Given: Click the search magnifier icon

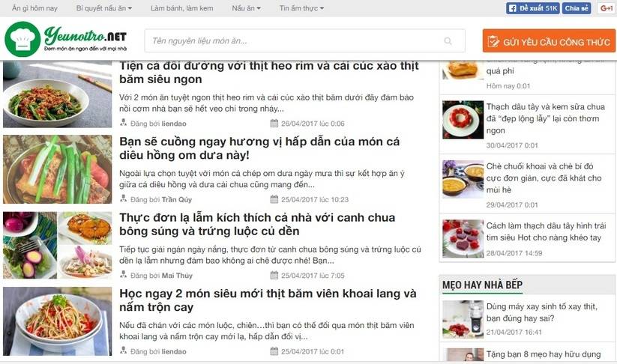Looking at the screenshot, I should pyautogui.click(x=448, y=41).
